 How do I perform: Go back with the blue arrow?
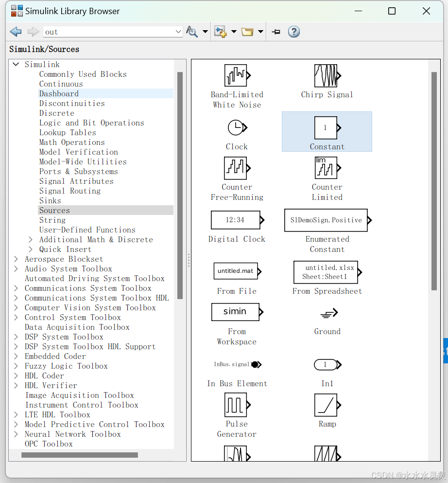coord(16,32)
